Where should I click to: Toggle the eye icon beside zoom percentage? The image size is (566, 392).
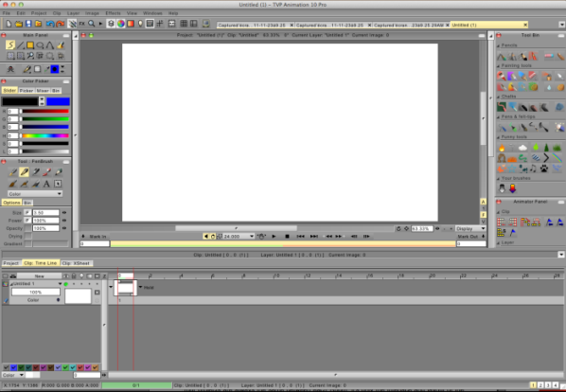click(437, 228)
